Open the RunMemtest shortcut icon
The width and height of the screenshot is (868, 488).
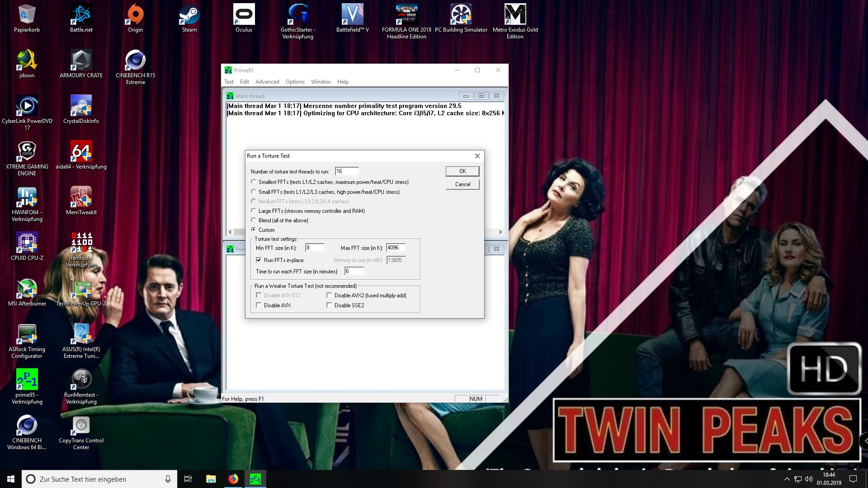point(81,380)
